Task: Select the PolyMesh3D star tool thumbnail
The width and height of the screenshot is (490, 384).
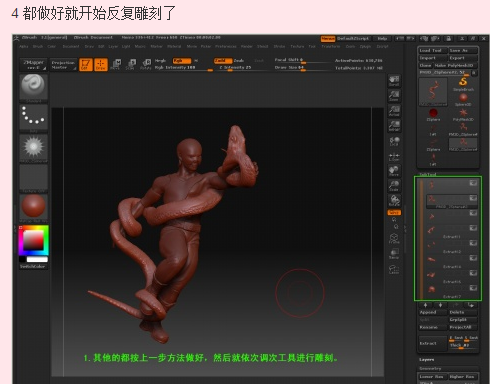Action: [x=463, y=114]
